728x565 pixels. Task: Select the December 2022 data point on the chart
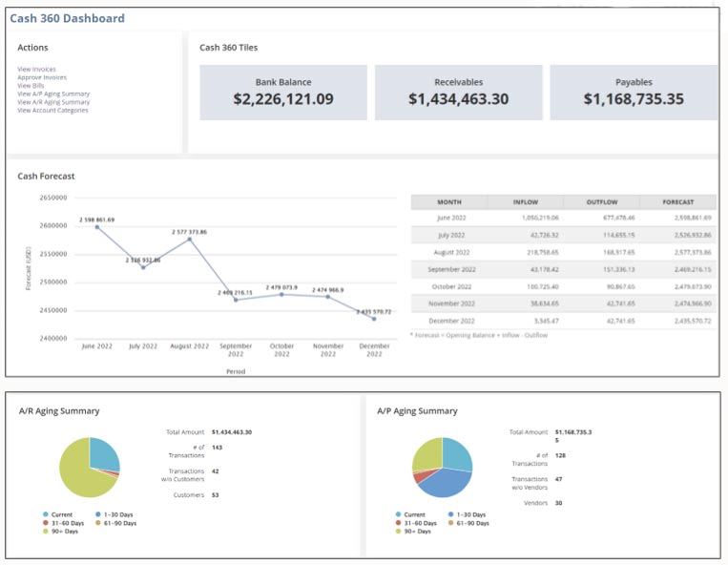pos(374,319)
